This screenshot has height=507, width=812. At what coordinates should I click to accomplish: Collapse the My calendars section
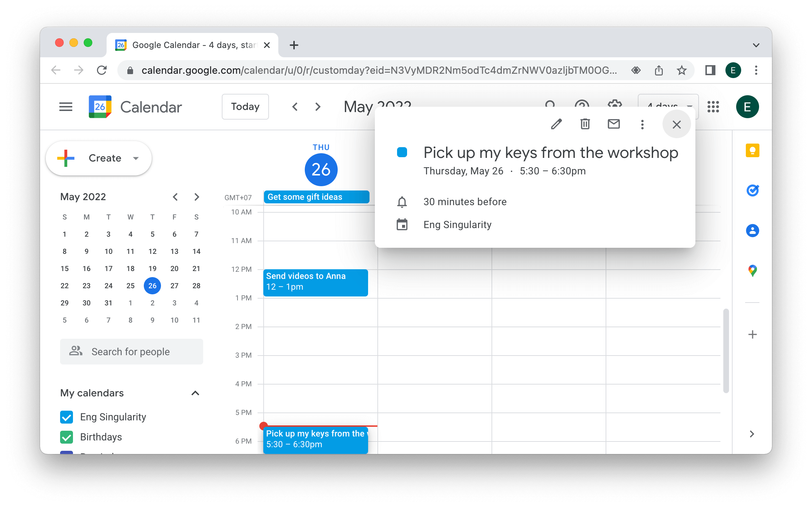[x=195, y=393]
